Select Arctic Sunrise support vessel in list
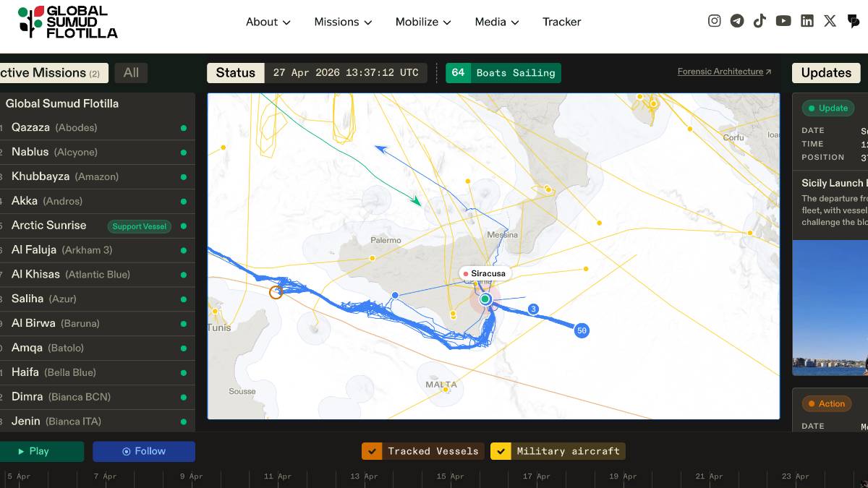The width and height of the screenshot is (868, 488). 49,226
